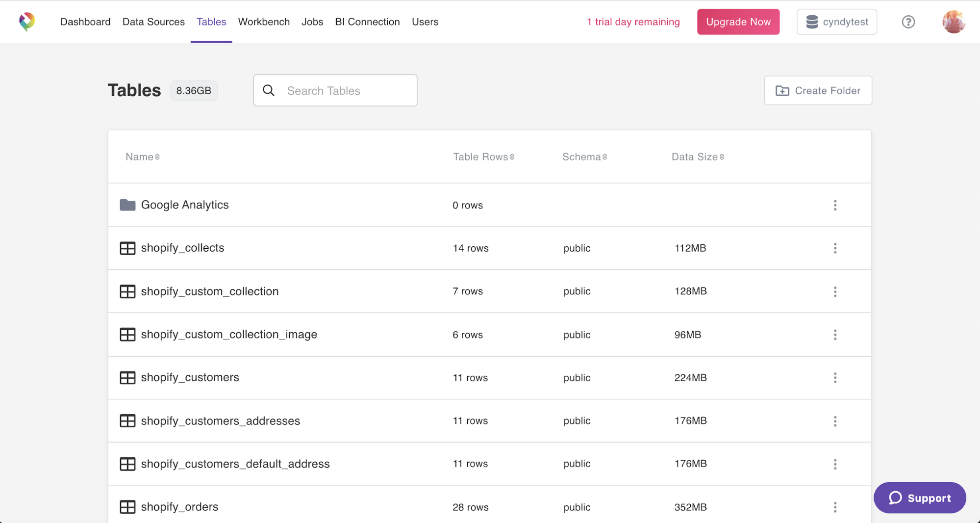980x523 pixels.
Task: Switch to the Workbench tab
Action: [264, 22]
